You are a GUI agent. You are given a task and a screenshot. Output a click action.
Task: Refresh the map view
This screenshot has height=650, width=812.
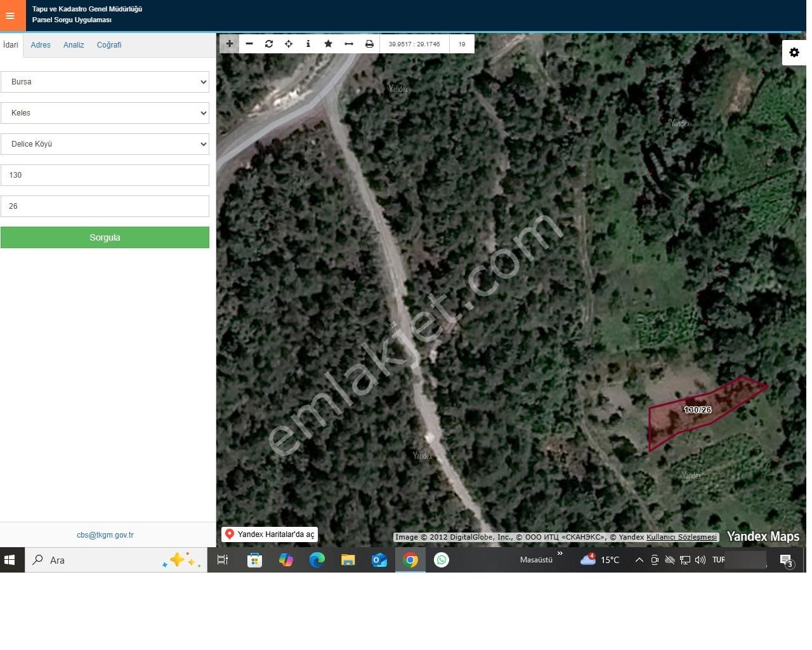point(269,44)
